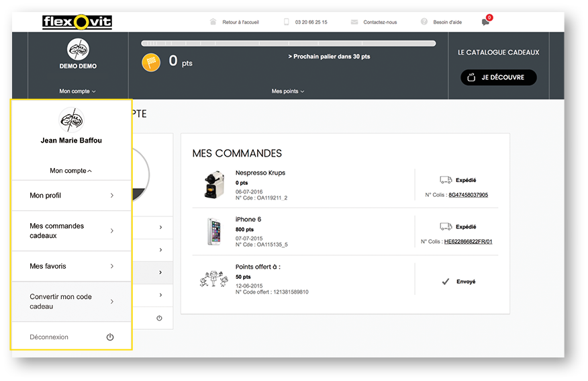This screenshot has width=588, height=381.
Task: Click the chevron next to Mes favoris
Action: click(x=111, y=266)
